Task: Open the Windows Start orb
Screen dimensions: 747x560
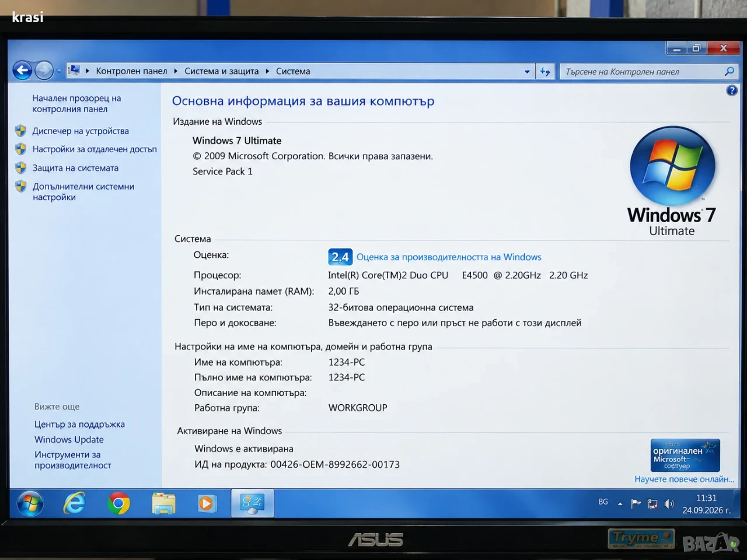Action: [x=30, y=503]
